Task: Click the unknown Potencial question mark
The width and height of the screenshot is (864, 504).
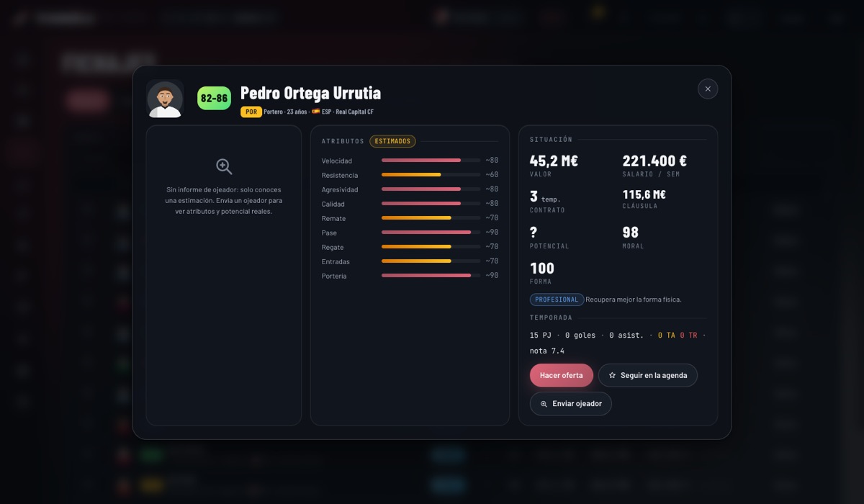Action: [534, 232]
